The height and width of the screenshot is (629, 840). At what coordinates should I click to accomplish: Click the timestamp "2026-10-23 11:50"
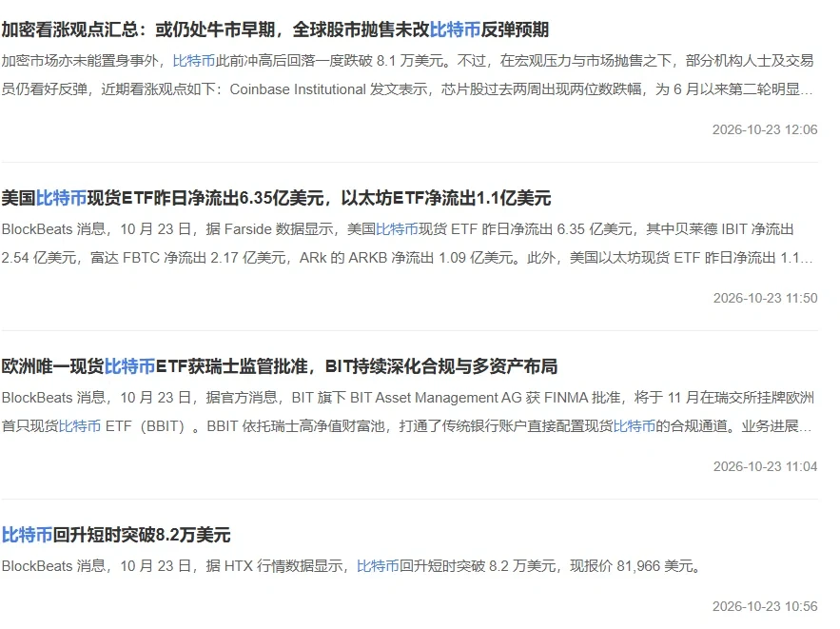[765, 298]
